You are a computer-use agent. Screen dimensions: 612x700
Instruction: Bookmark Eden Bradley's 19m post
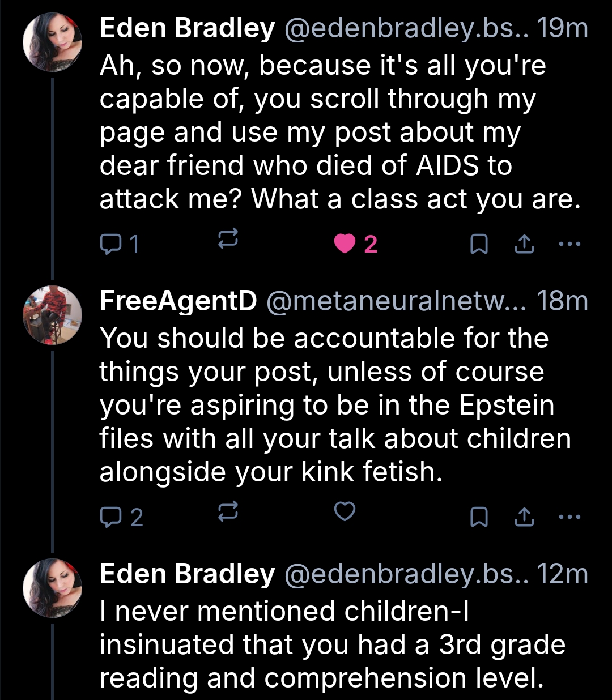pyautogui.click(x=479, y=244)
